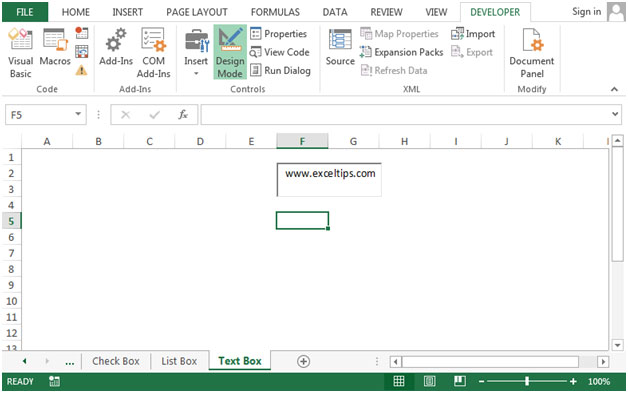The width and height of the screenshot is (628, 393).
Task: Click the macro recording status bar icon
Action: [54, 381]
